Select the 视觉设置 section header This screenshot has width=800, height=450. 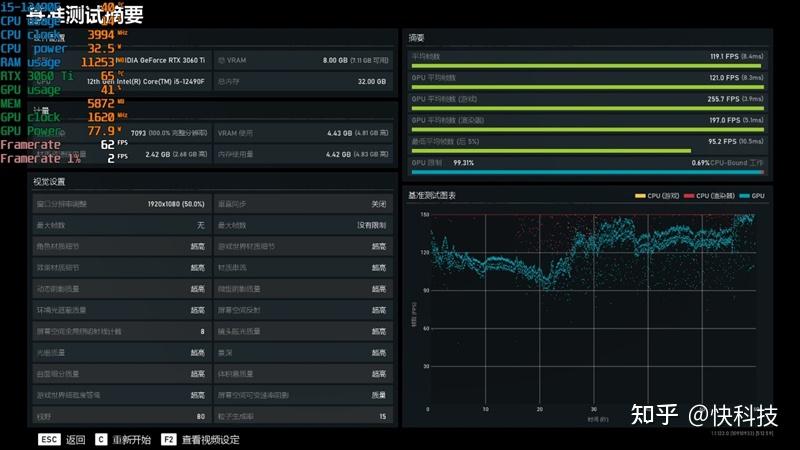click(x=49, y=182)
